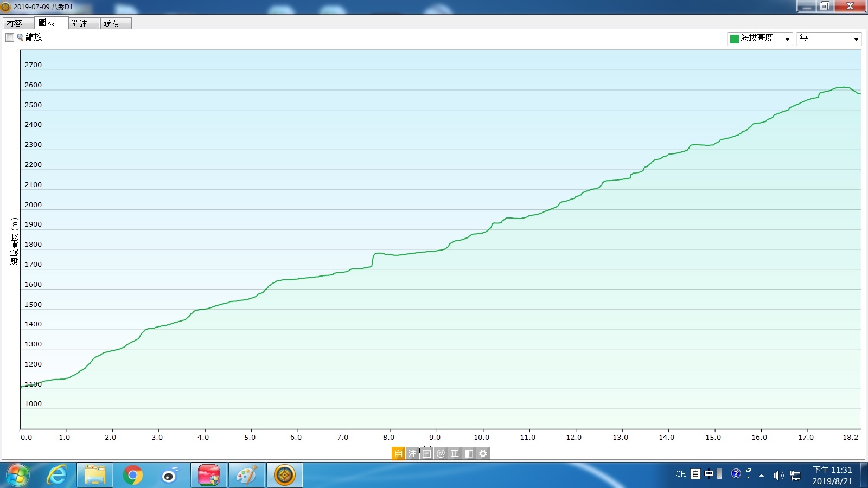Select the 圖表 tab
868x488 pixels.
point(50,23)
